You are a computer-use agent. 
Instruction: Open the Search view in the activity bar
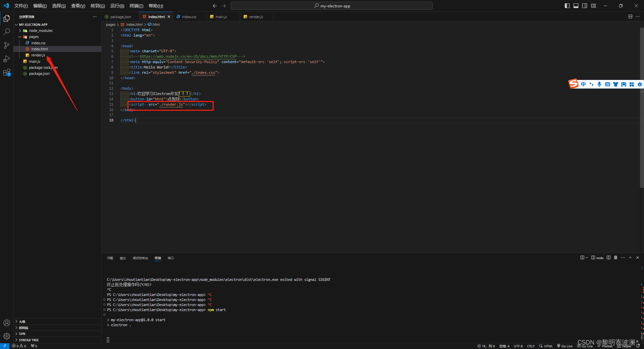tap(6, 32)
